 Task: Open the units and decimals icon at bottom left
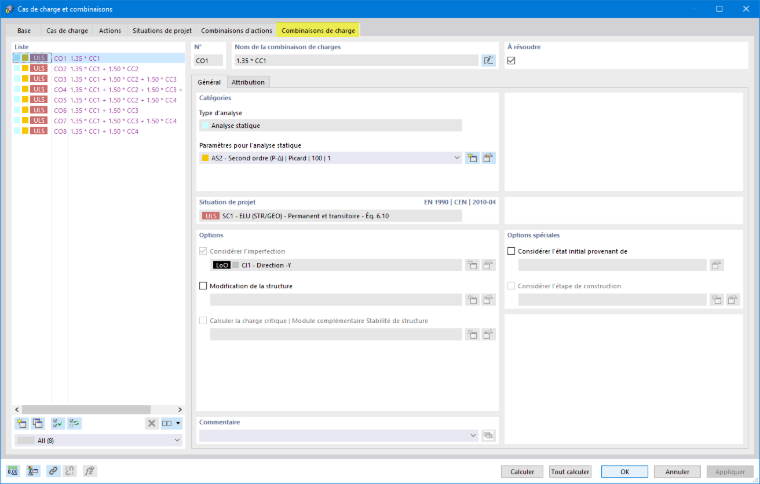[13, 471]
